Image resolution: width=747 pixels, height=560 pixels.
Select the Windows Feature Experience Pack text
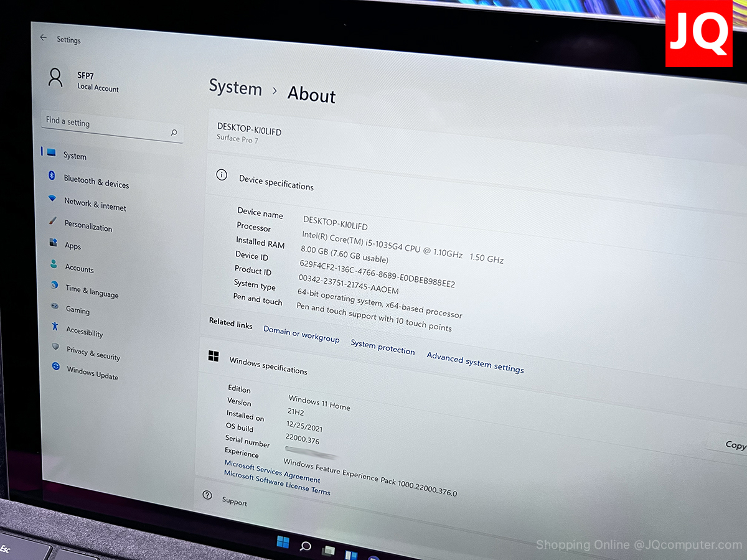point(370,477)
